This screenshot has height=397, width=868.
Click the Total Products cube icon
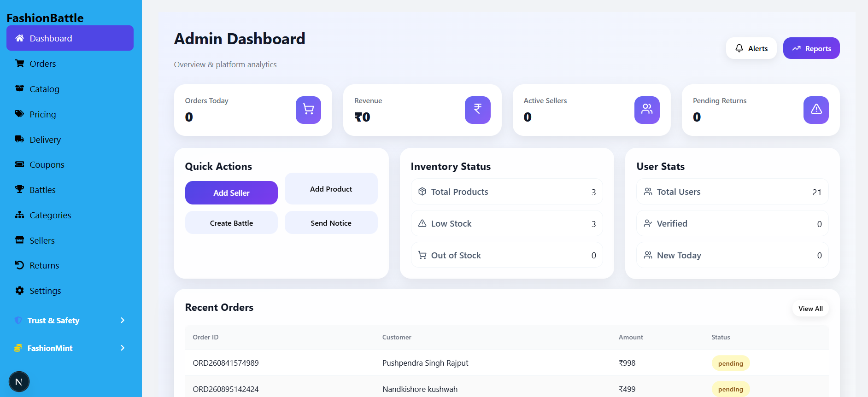[422, 191]
